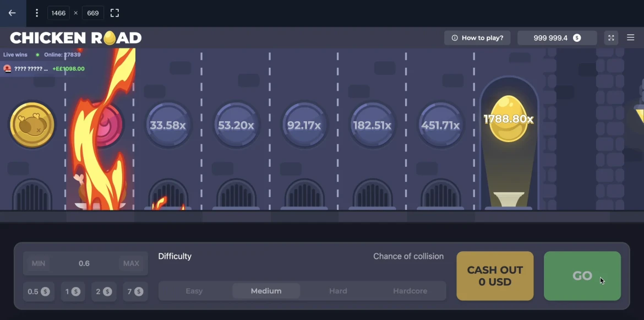Click the 33.58x multiplier manhole
644x320 pixels.
point(168,125)
